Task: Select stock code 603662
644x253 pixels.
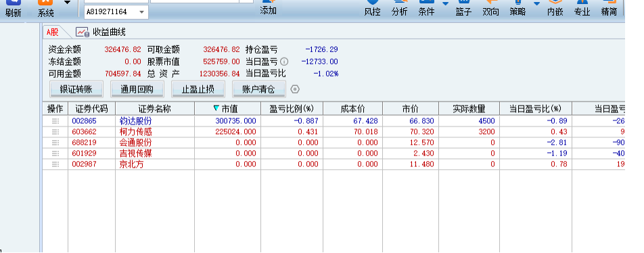Action: point(83,132)
